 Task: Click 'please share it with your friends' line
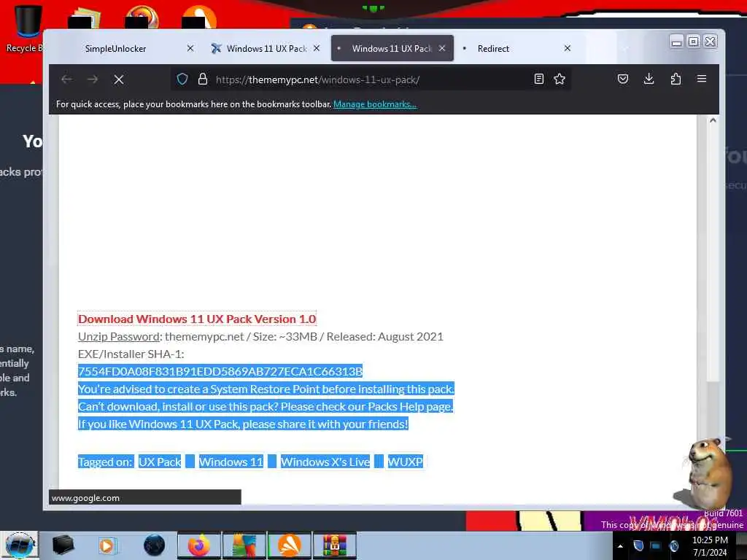click(x=243, y=424)
